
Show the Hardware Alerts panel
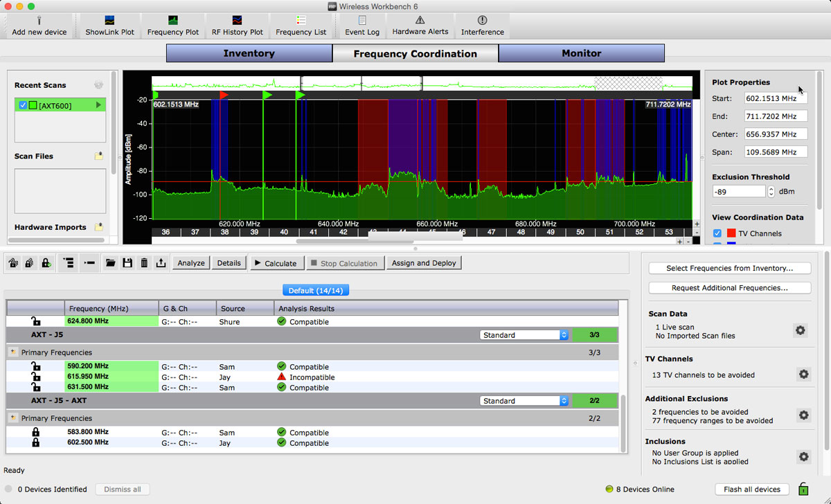[420, 26]
